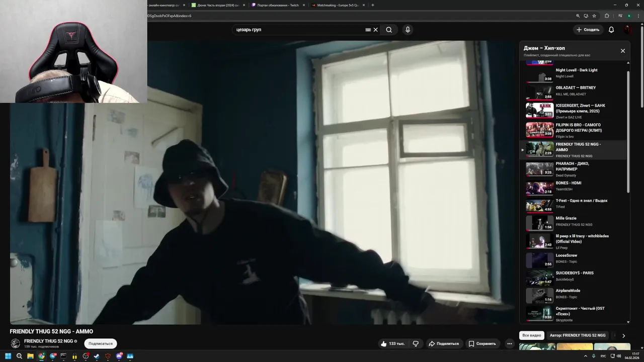Viewport: 644px width, 362px height.
Task: Click the playlist panel scrollbar
Action: click(628, 131)
